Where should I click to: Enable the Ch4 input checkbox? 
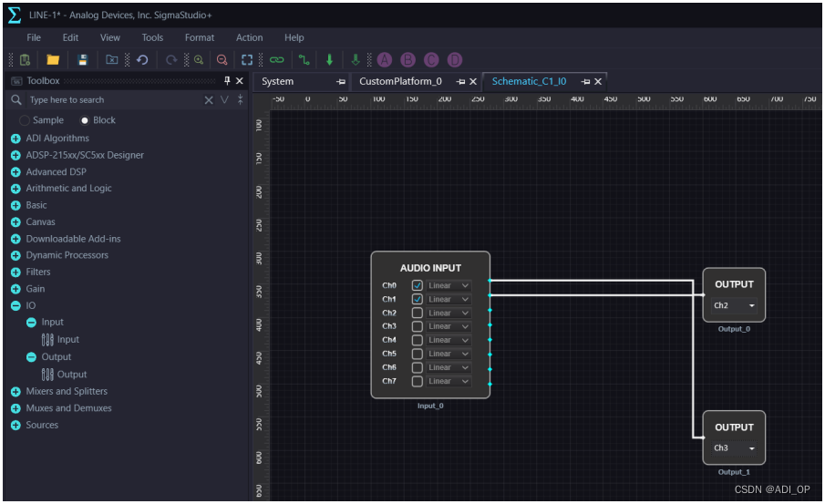418,340
